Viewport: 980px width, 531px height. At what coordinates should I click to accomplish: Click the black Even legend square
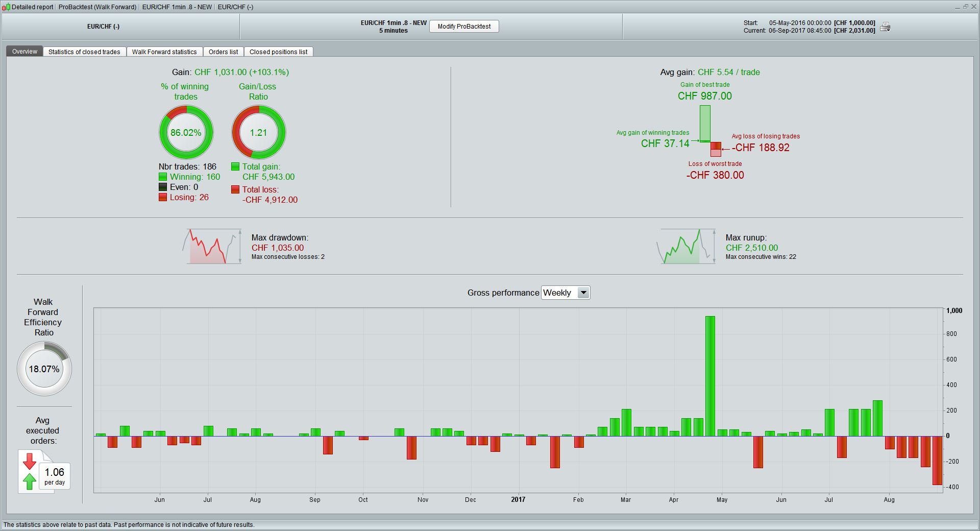[163, 187]
